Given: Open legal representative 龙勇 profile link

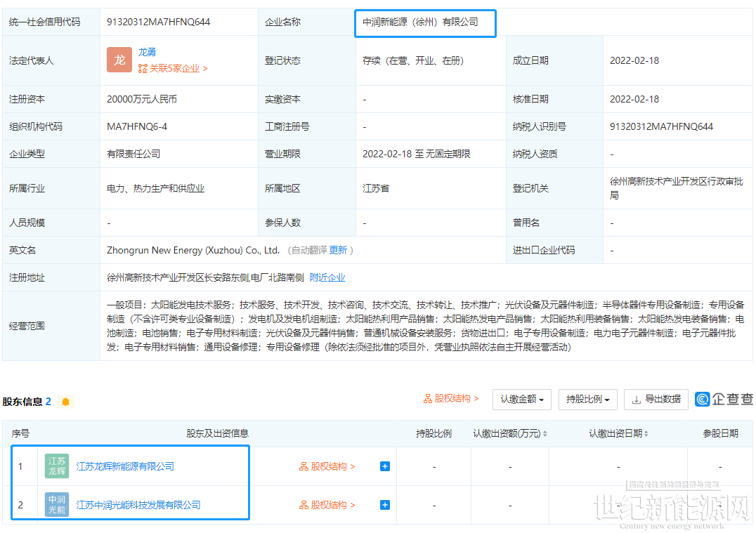Looking at the screenshot, I should tap(147, 52).
